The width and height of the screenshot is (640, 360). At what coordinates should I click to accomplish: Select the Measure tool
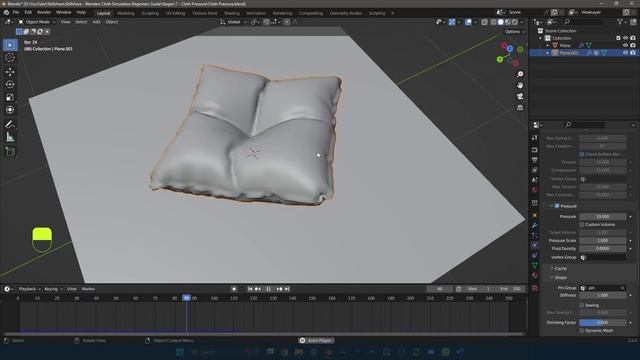click(10, 137)
